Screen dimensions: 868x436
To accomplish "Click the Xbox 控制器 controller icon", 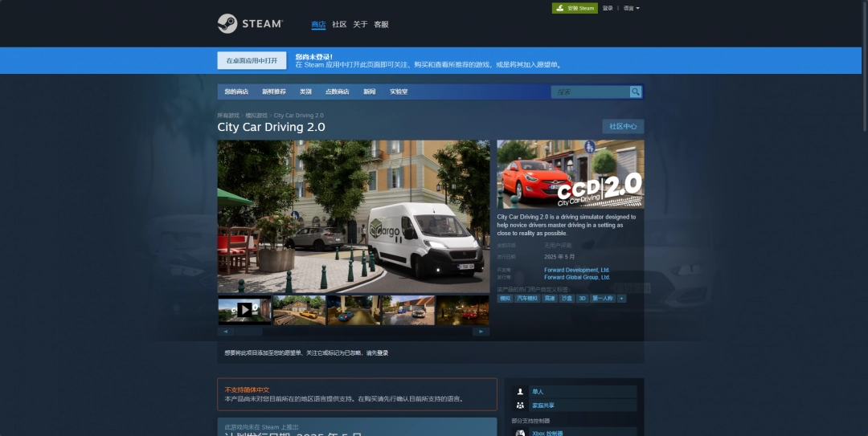I will (520, 433).
